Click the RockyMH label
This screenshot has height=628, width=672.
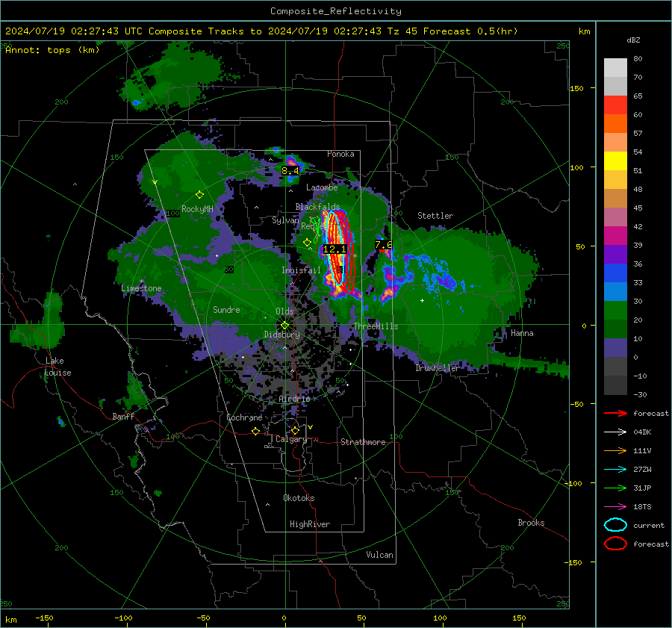point(197,209)
